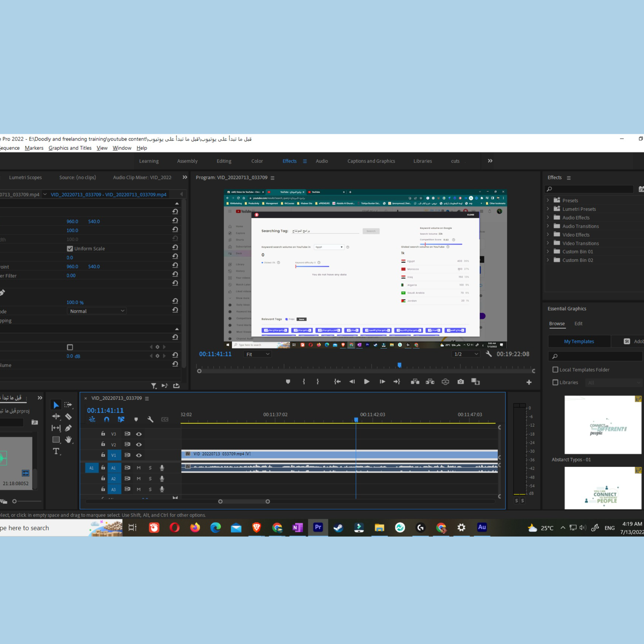Open Normal blend mode dropdown
This screenshot has height=644, width=644.
97,311
